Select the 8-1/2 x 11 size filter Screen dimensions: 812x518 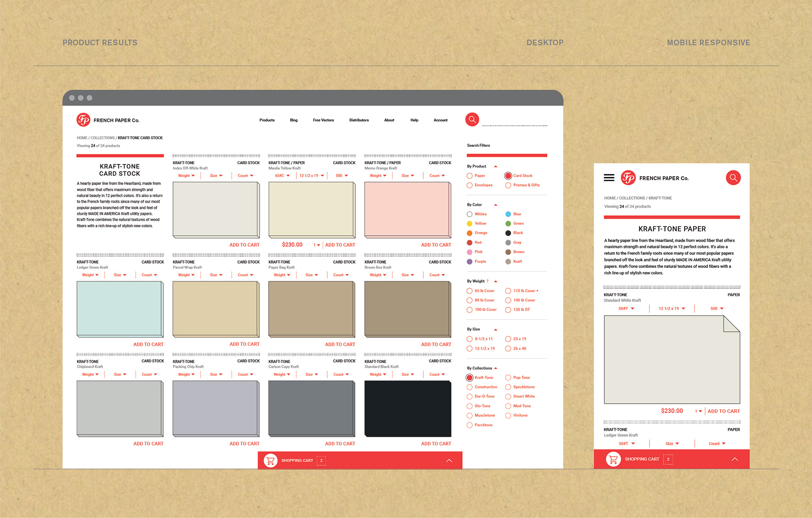pyautogui.click(x=469, y=339)
